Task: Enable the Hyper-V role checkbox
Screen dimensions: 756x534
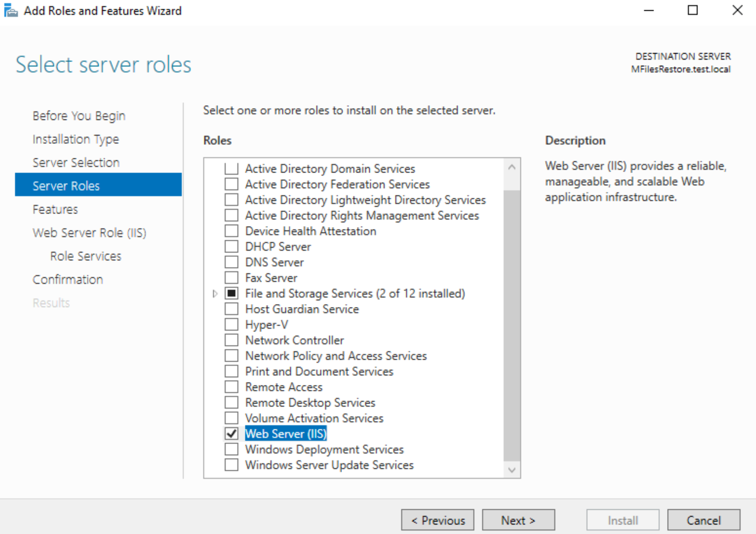Action: [231, 325]
